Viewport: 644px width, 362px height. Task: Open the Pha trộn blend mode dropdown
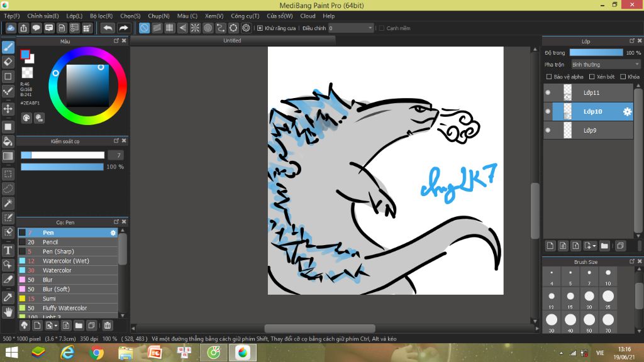(x=606, y=65)
